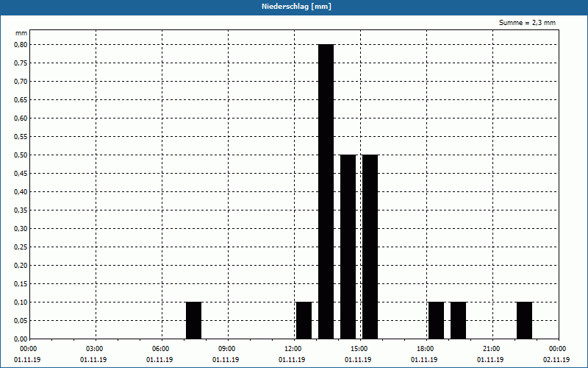
Task: Click the 0,65 y-axis label
Action: click(x=21, y=100)
